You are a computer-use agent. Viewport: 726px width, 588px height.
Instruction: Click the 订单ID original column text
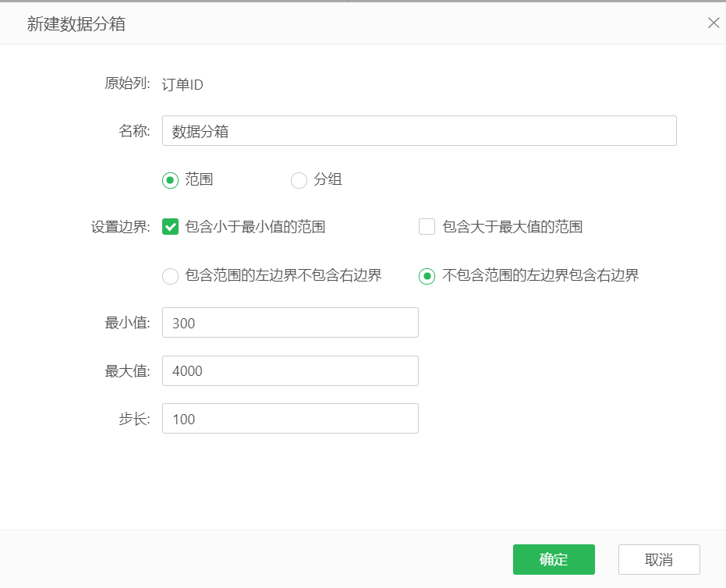click(182, 84)
